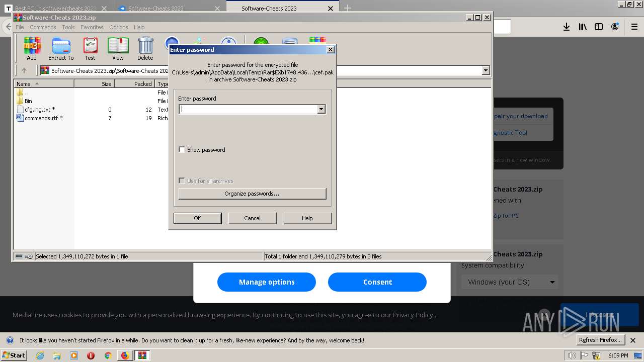Sort the file list by Size column
Screen dimensions: 644x362
(94, 84)
